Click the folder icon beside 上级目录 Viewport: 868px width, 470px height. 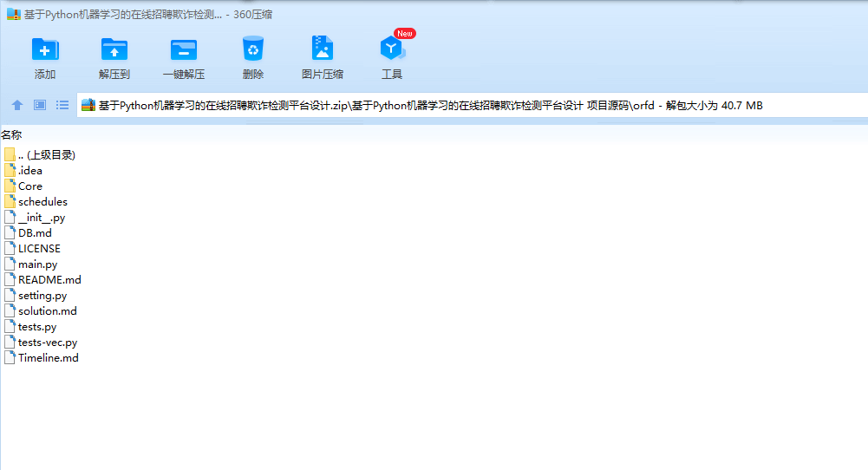coord(10,154)
